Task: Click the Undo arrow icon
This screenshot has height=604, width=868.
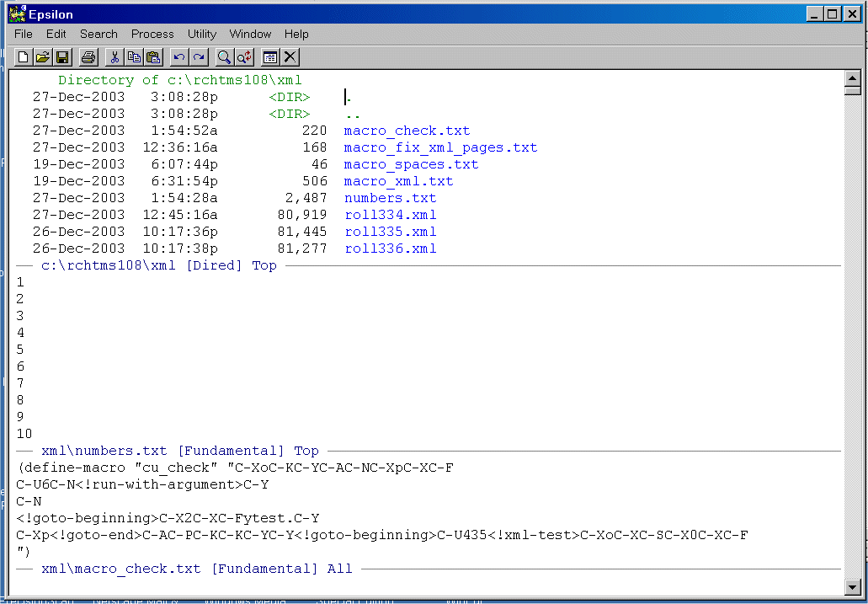Action: (179, 57)
